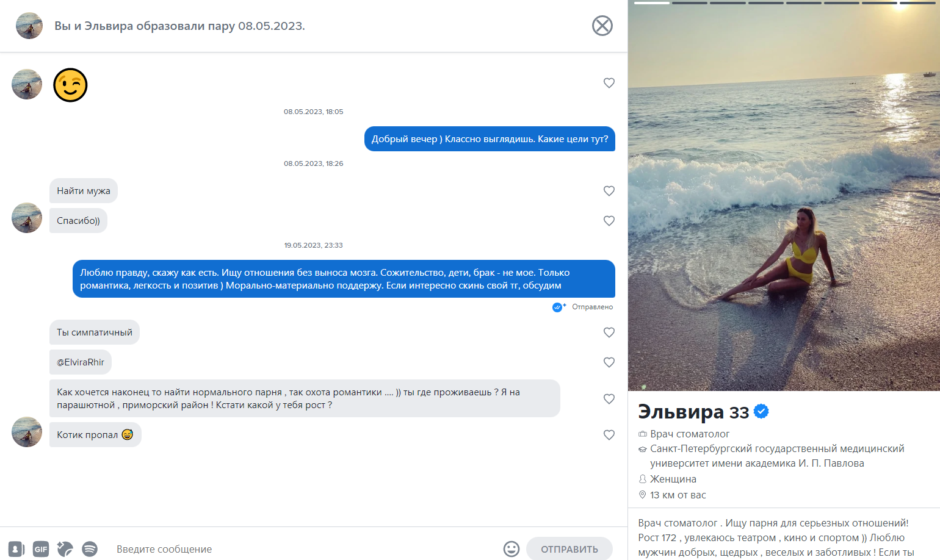Open the Spotify song sharing icon
This screenshot has width=940, height=560.
[90, 549]
